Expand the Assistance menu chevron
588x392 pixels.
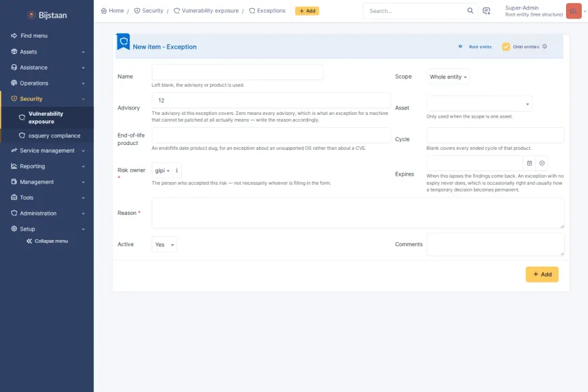[x=83, y=68]
